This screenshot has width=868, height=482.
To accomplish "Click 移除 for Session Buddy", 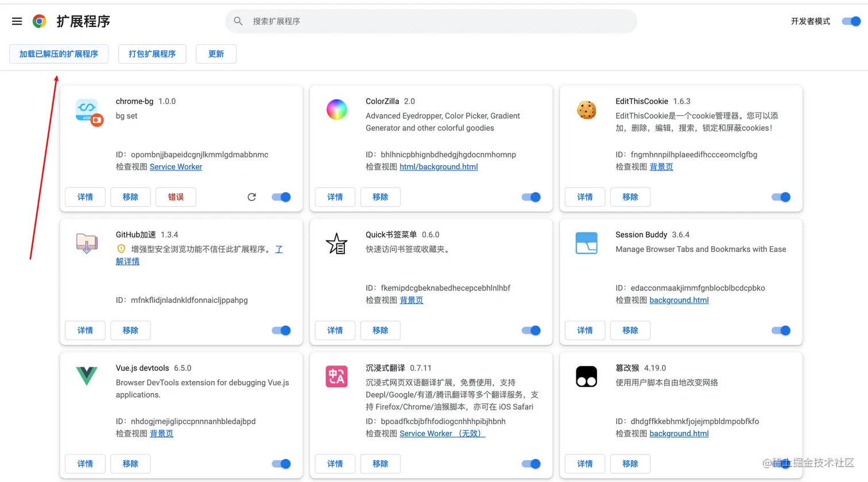I will point(630,331).
